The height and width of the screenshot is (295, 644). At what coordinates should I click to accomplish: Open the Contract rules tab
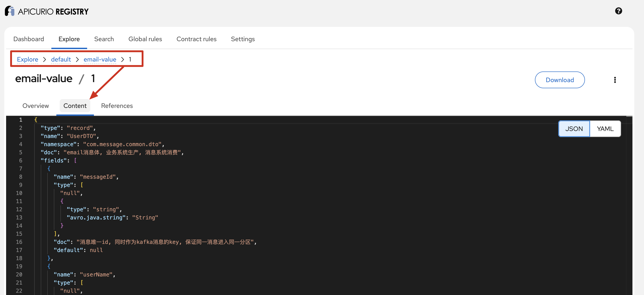click(196, 39)
